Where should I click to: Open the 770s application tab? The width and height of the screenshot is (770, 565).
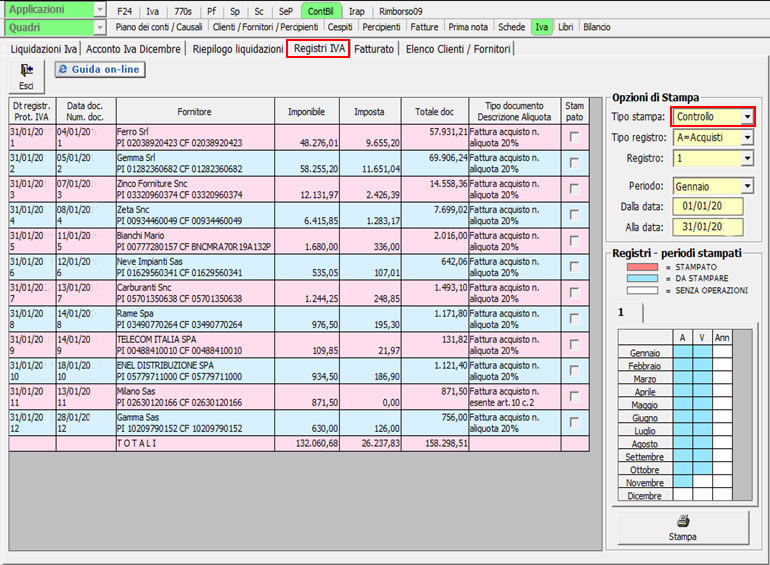183,11
